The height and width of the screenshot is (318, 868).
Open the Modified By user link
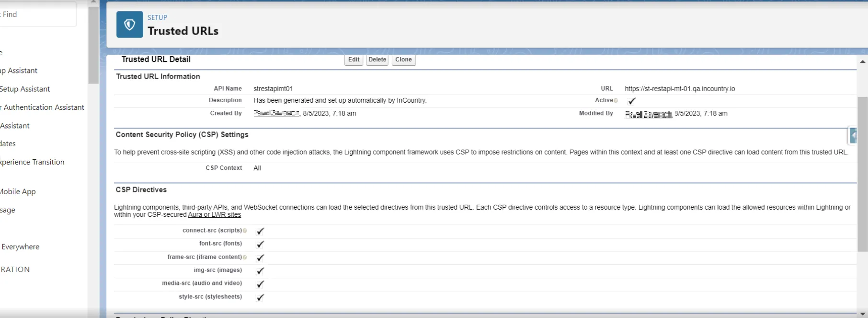click(648, 114)
